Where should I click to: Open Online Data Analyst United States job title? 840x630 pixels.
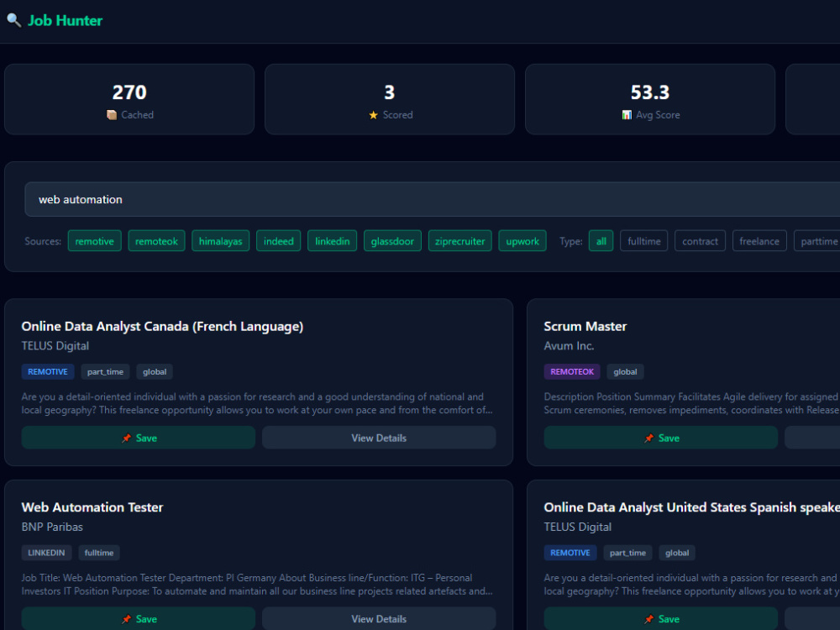691,507
